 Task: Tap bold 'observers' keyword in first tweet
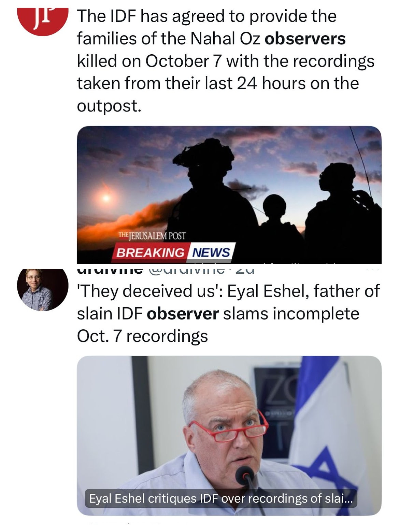[x=305, y=39]
